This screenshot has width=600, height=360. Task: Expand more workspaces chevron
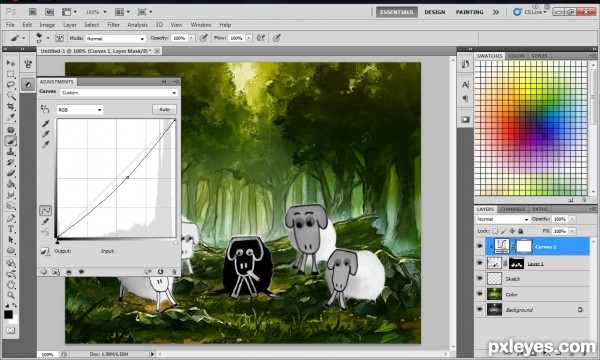(x=496, y=12)
